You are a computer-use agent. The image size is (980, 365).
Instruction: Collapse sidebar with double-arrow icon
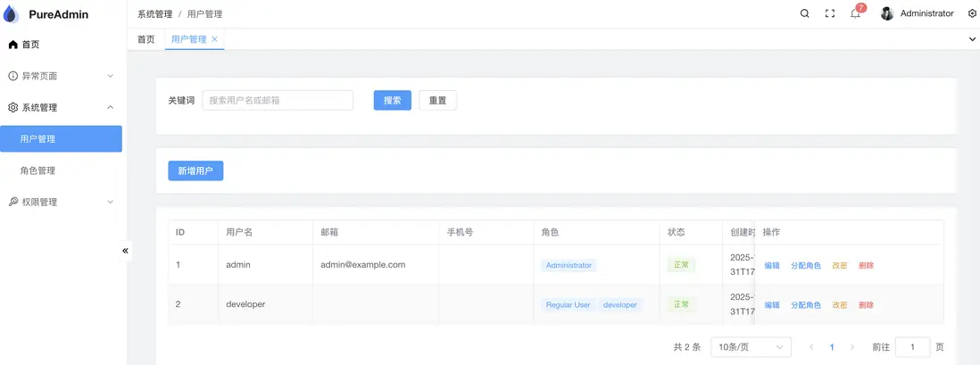125,251
